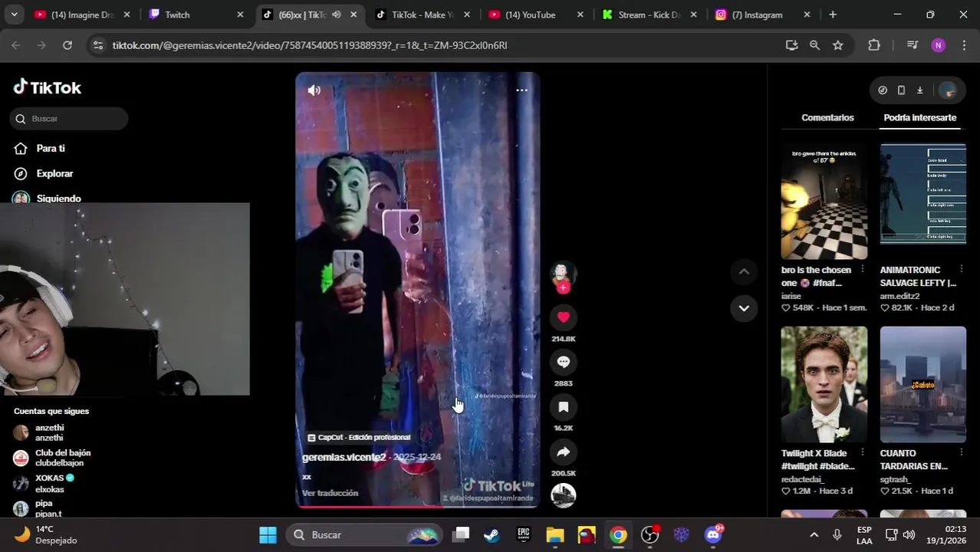View site information icon in address bar

click(97, 45)
